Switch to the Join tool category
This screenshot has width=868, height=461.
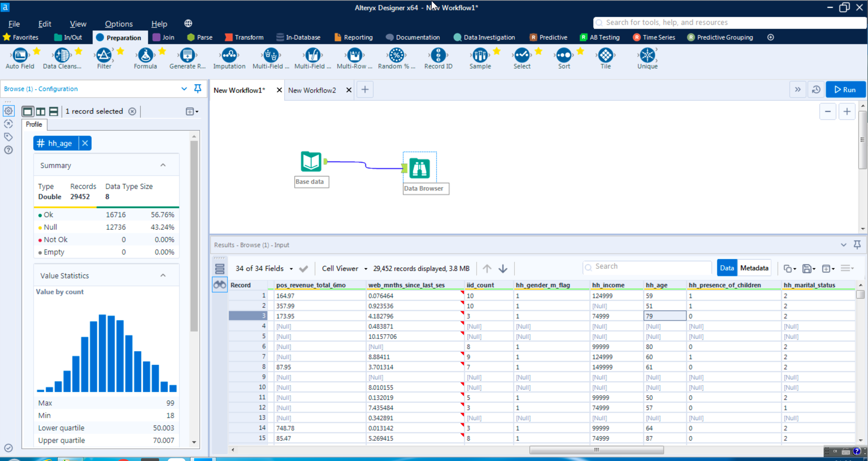pos(163,37)
